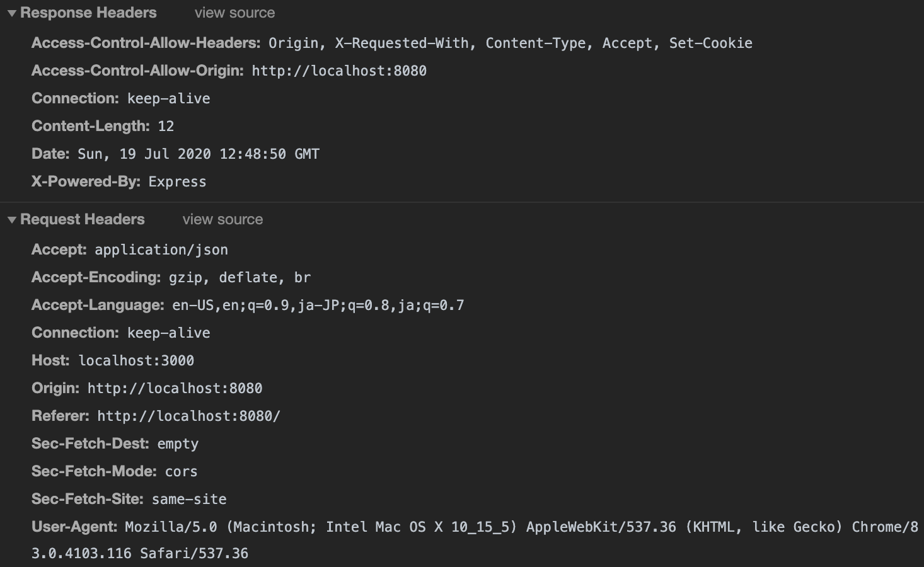Select the Access-Control-Allow-Headers header name

[x=146, y=43]
